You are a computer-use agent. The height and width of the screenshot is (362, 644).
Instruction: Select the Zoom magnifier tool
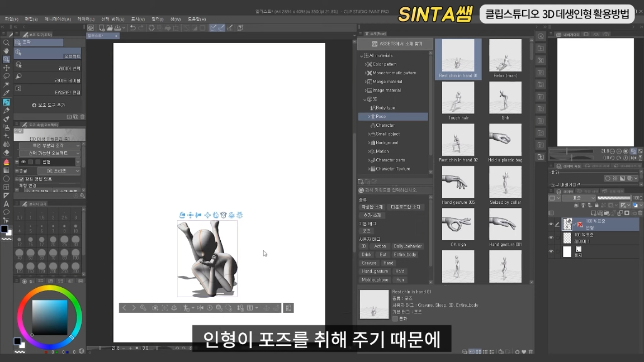6,42
